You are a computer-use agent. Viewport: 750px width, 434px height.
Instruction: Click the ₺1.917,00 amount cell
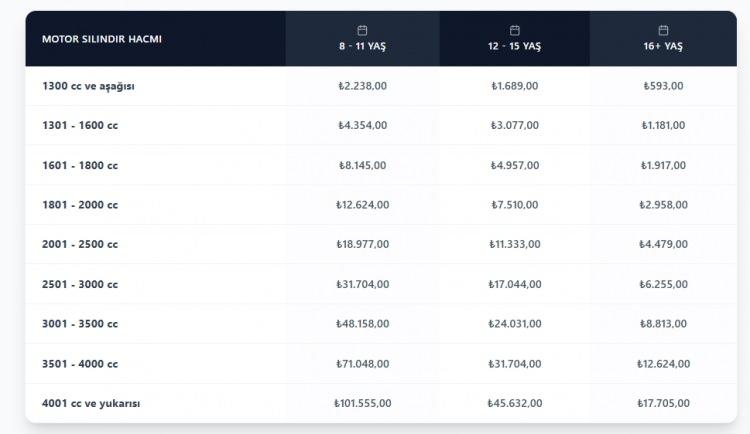tap(664, 165)
